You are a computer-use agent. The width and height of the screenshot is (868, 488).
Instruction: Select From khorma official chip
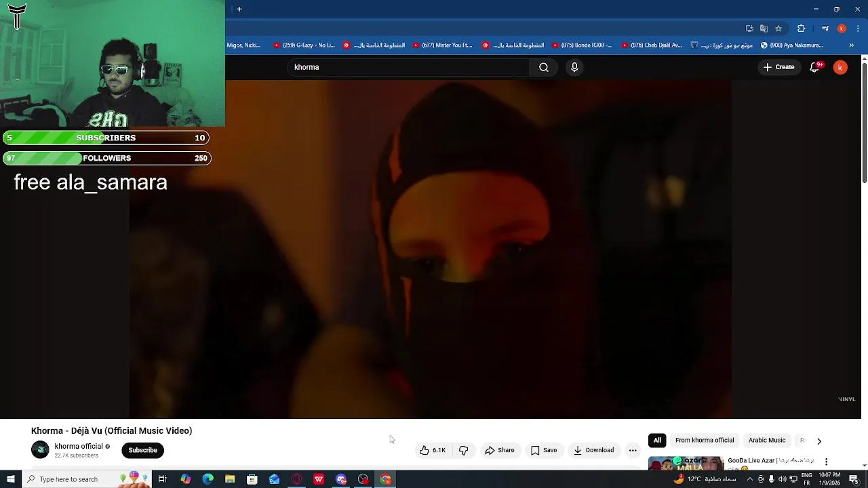(x=705, y=441)
